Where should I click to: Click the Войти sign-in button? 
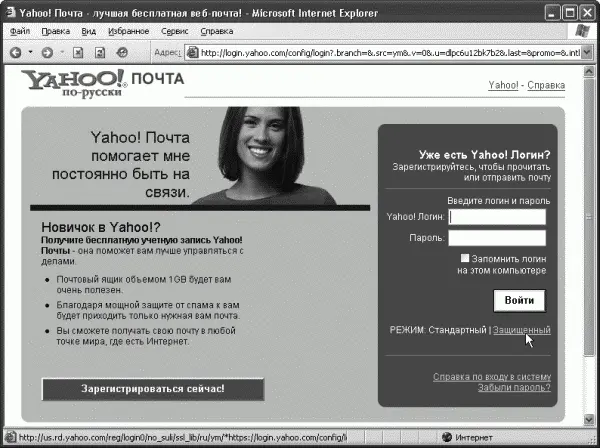519,300
